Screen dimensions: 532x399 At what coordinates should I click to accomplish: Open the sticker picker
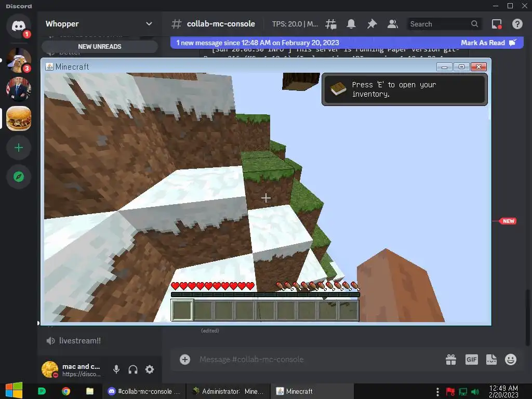491,360
